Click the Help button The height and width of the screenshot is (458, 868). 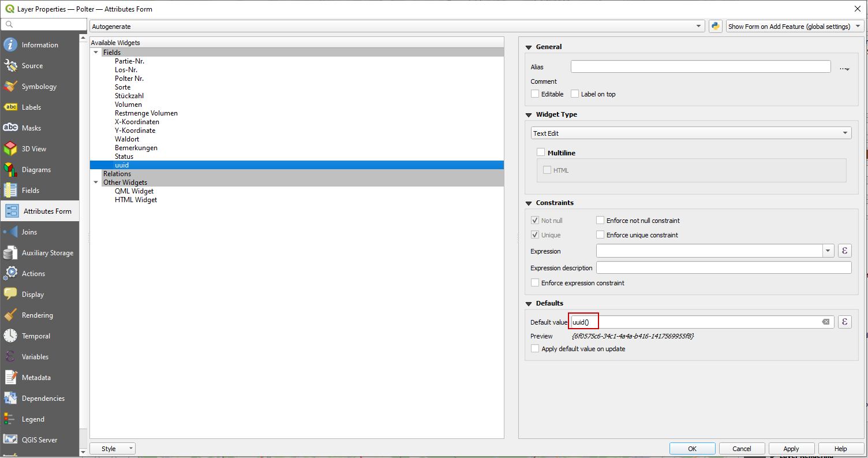(x=841, y=449)
